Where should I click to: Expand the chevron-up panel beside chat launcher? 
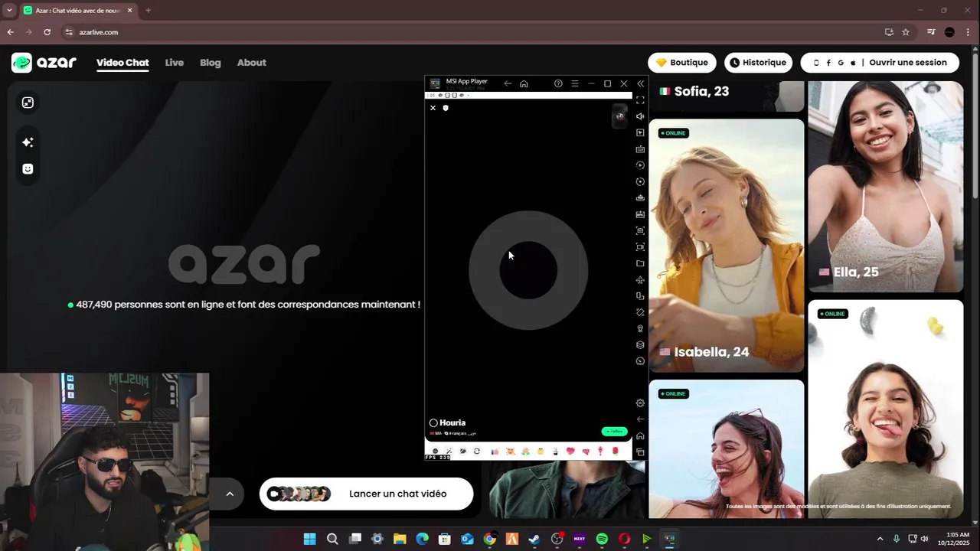(x=229, y=494)
